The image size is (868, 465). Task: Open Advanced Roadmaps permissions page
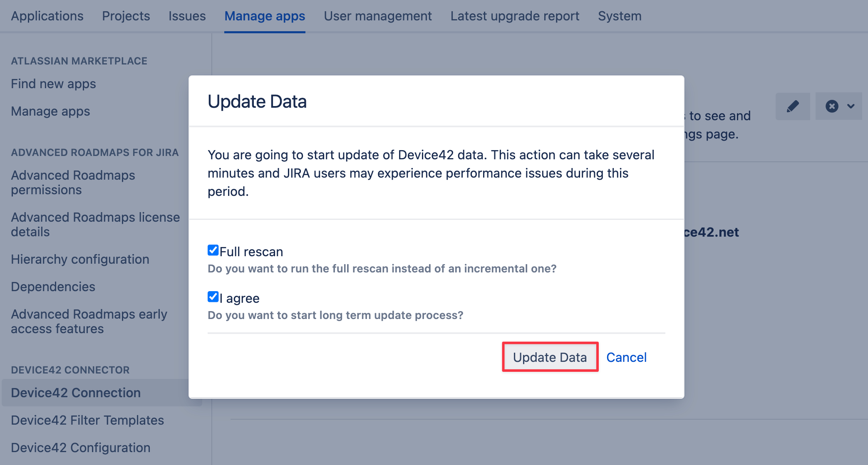click(x=73, y=182)
